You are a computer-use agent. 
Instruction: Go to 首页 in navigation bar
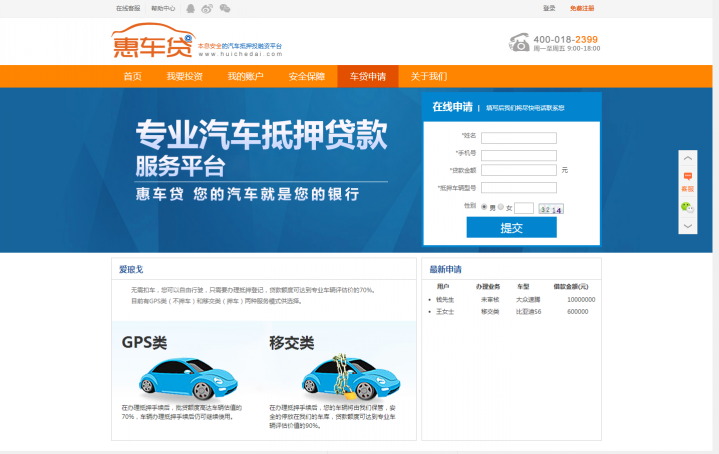click(133, 76)
